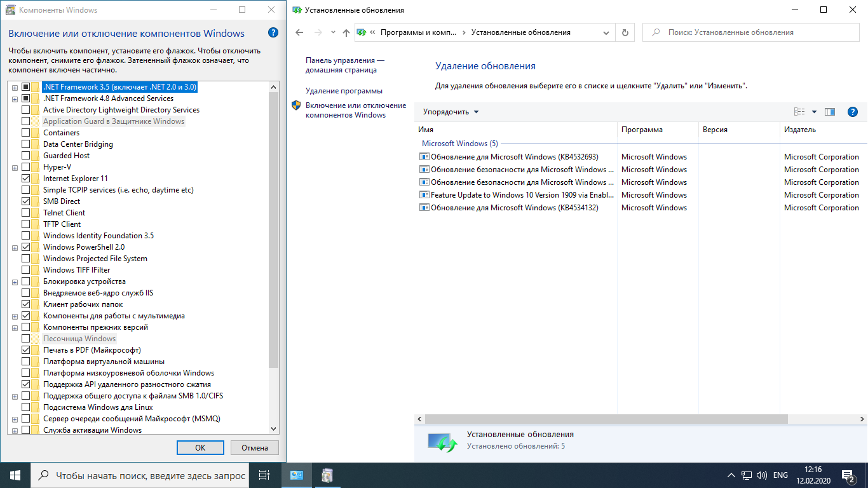
Task: Uncheck Печать в PDF (Майкрософт) checkbox
Action: pos(26,350)
